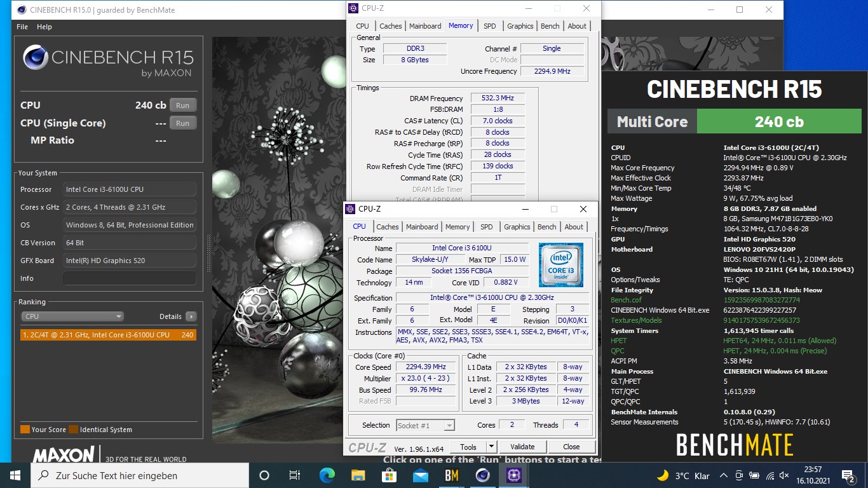Open the Help menu in Cinebench
The height and width of the screenshot is (488, 868).
pos(44,27)
